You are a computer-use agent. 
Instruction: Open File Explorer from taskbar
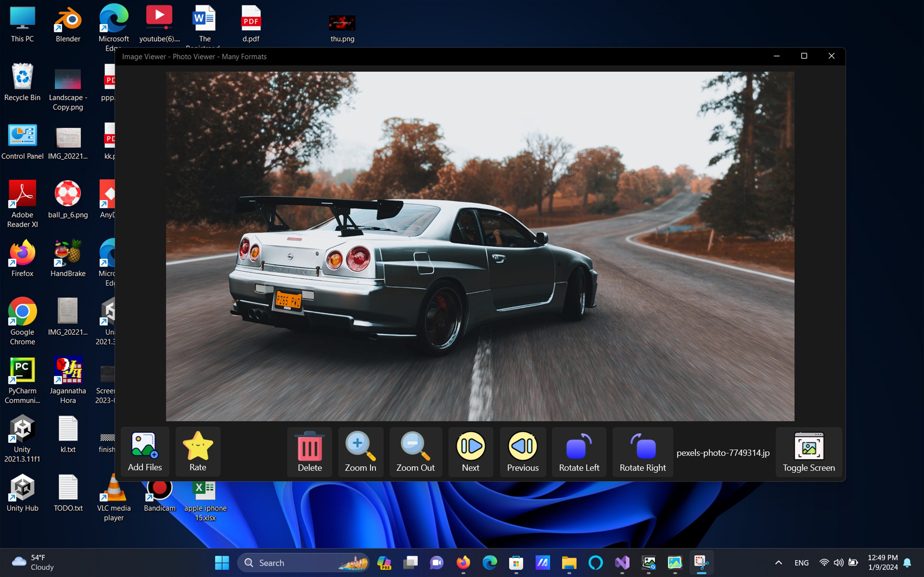coord(569,563)
